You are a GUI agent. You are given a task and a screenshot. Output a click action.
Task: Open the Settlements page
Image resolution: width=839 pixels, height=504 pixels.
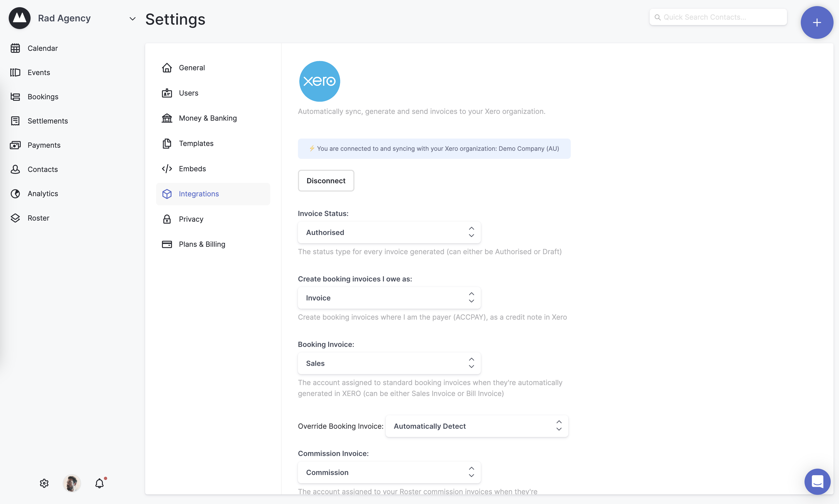tap(48, 121)
